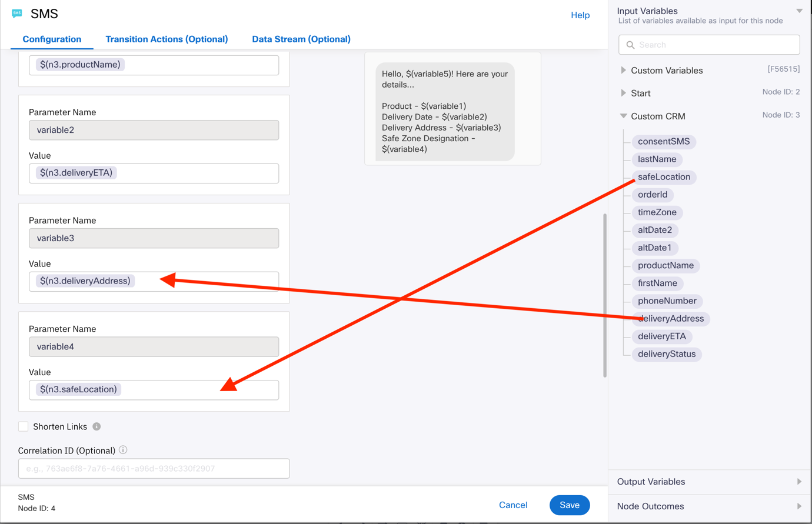Screen dimensions: 812x524
Task: Click the $(n3.deliveryETA) token chip
Action: point(76,173)
